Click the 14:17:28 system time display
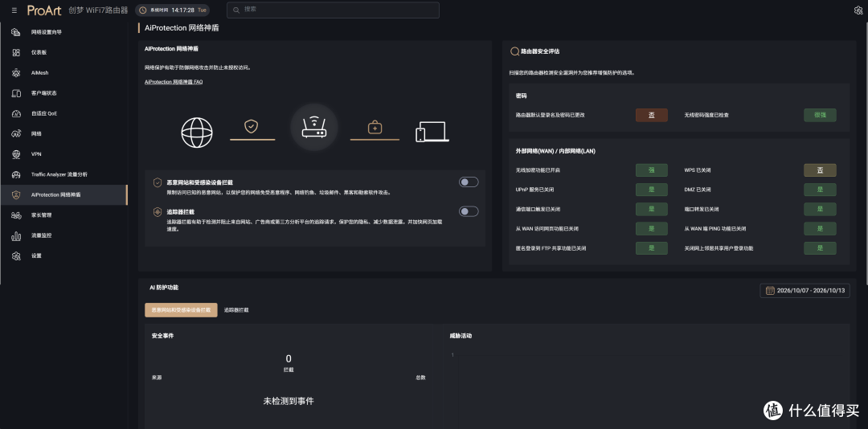 182,10
